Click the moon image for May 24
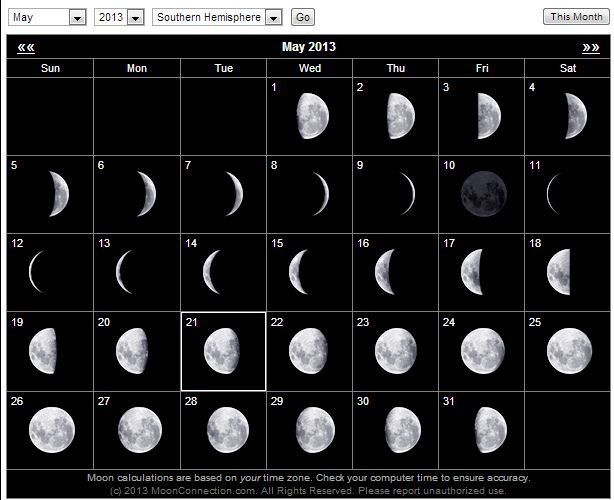Image resolution: width=614 pixels, height=500 pixels. coord(483,351)
